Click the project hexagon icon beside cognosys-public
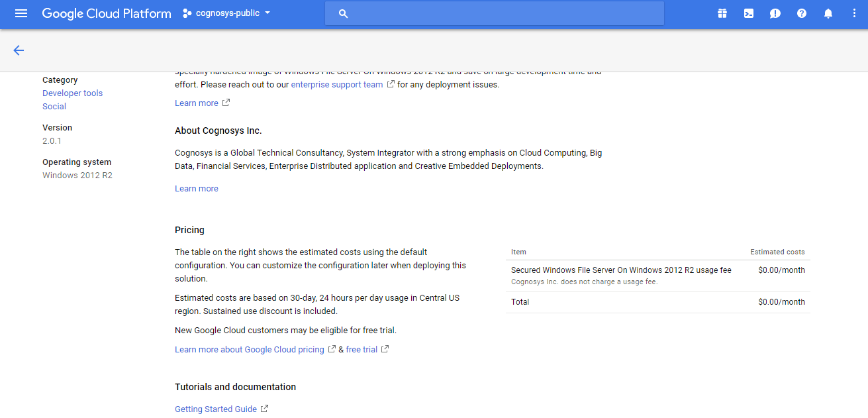This screenshot has height=418, width=868. tap(187, 13)
